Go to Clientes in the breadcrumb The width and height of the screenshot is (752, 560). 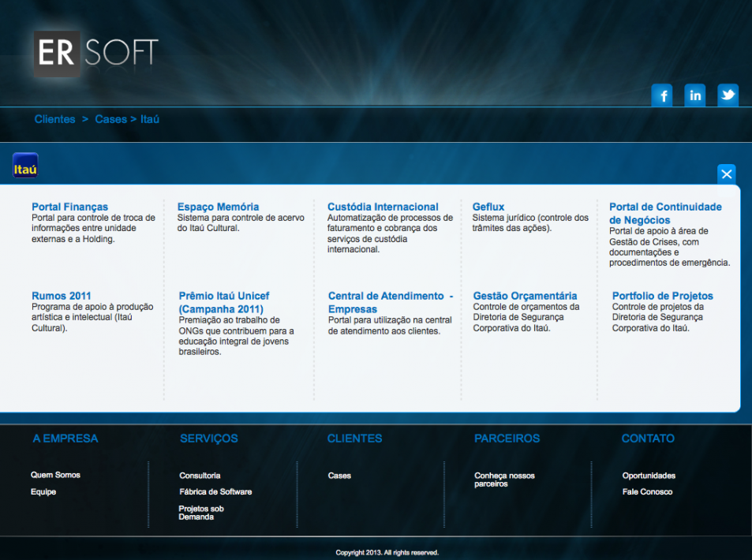click(x=54, y=119)
